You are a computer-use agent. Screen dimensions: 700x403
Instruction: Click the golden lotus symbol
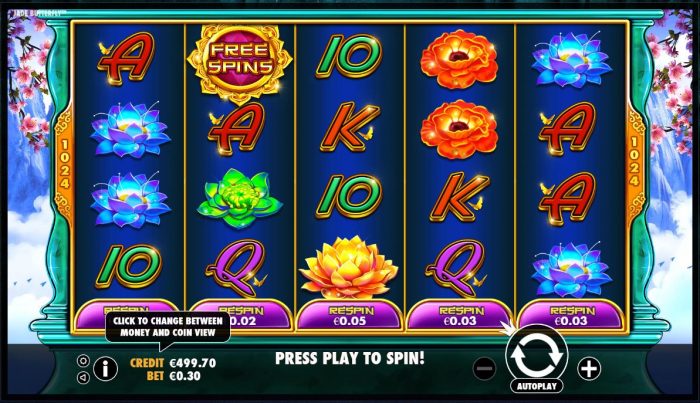[x=349, y=267]
